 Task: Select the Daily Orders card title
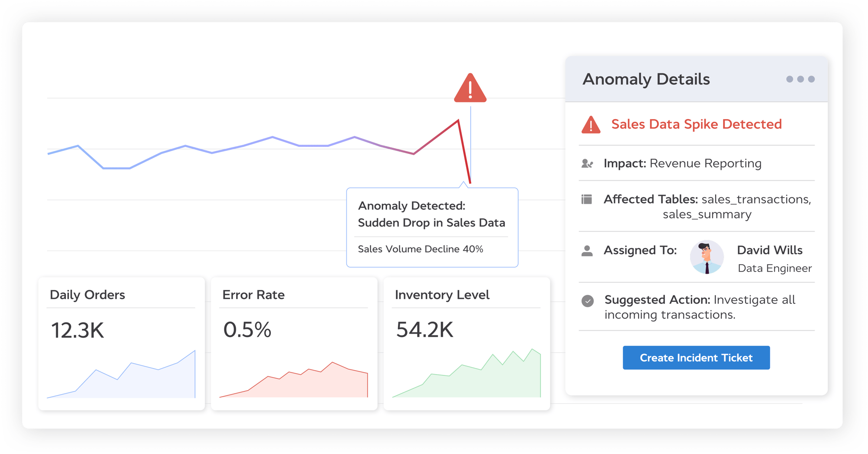87,295
